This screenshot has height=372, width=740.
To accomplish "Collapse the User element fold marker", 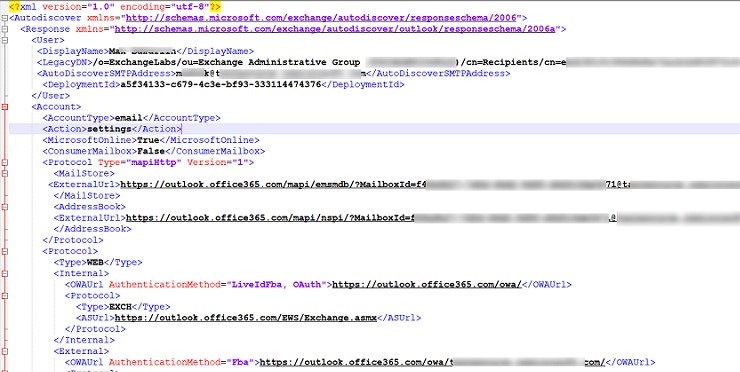I will point(4,40).
